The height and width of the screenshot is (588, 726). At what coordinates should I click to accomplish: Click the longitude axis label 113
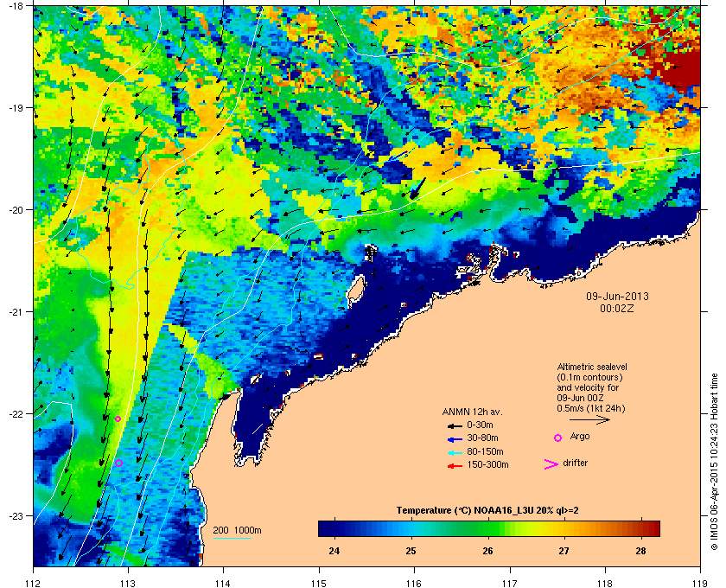(x=128, y=583)
